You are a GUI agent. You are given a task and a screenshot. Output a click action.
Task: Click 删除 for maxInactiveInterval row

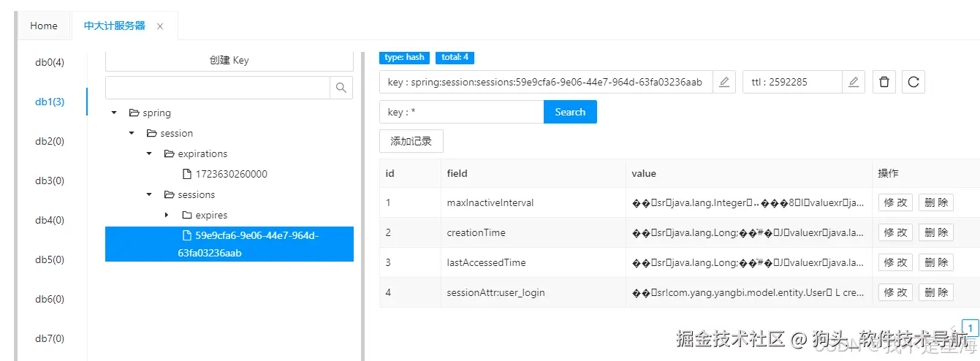936,202
